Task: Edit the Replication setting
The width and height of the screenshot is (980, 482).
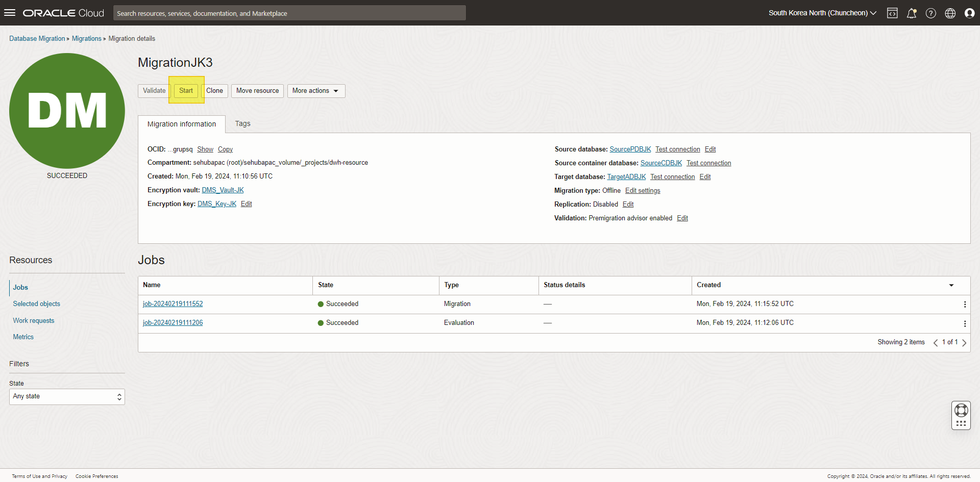Action: 628,205
